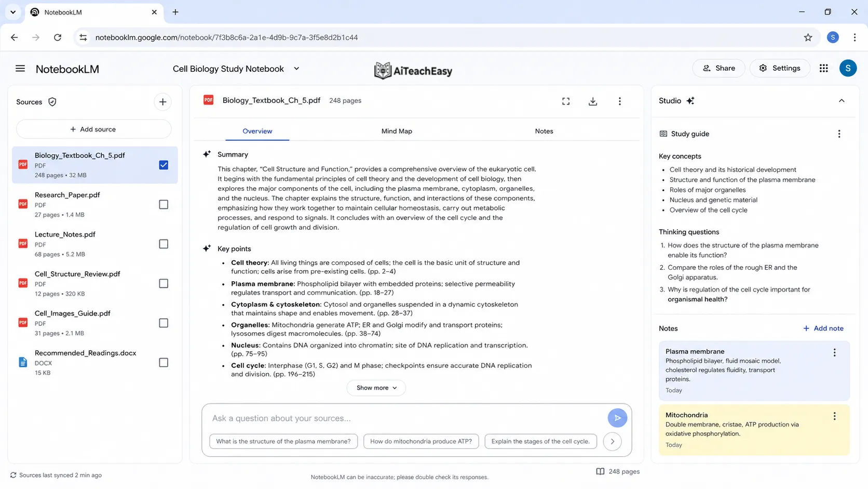868x489 pixels.
Task: Send the question with arrow button
Action: [x=617, y=418]
